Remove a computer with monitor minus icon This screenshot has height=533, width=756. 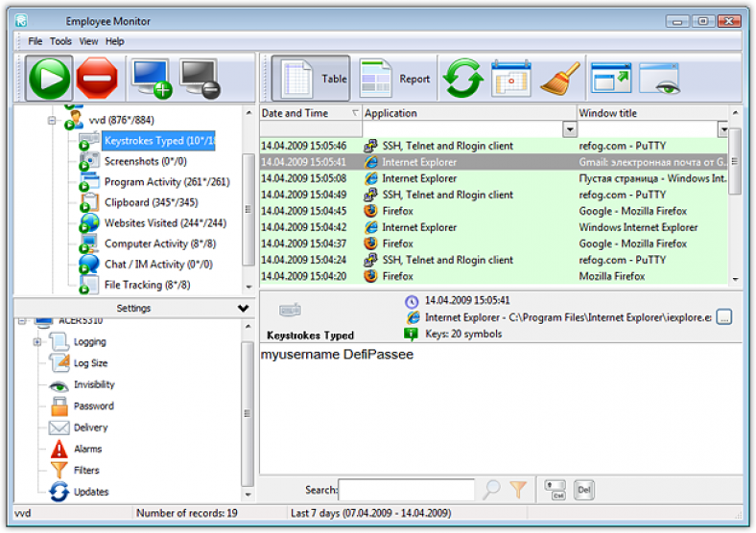pos(200,78)
